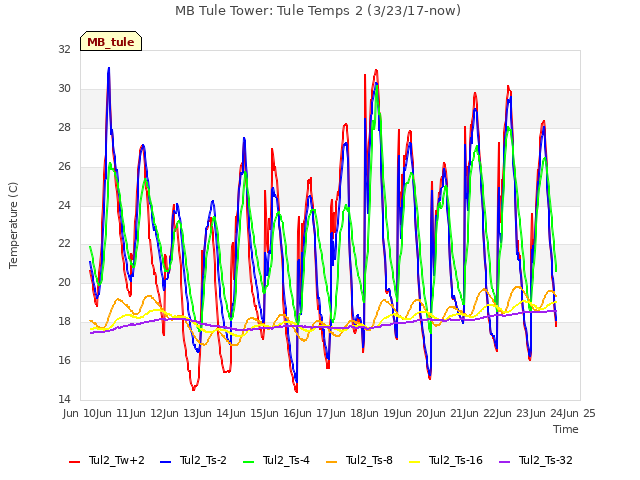The width and height of the screenshot is (640, 480).
Task: Click the blue Tul2_Ts-2 legend swatch
Action: coord(165,462)
